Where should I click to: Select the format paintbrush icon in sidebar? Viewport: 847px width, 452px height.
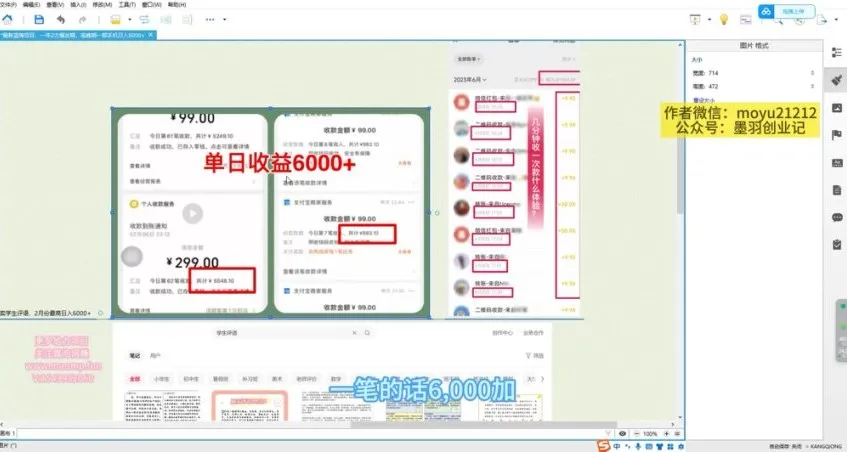point(837,78)
